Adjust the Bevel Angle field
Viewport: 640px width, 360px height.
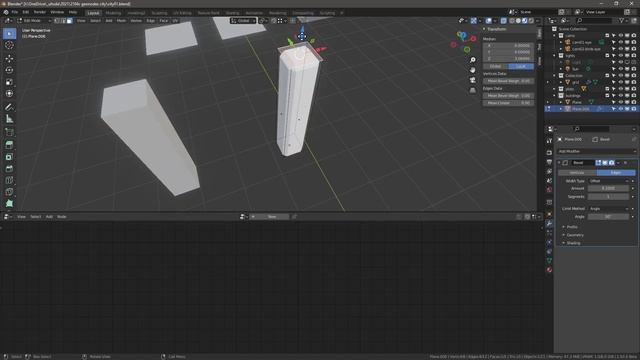609,217
